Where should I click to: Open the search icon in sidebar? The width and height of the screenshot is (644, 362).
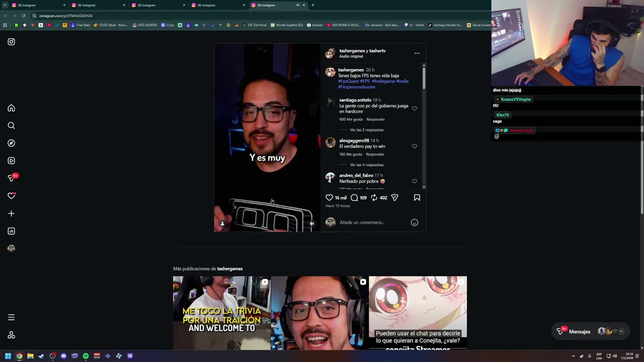pos(11,126)
